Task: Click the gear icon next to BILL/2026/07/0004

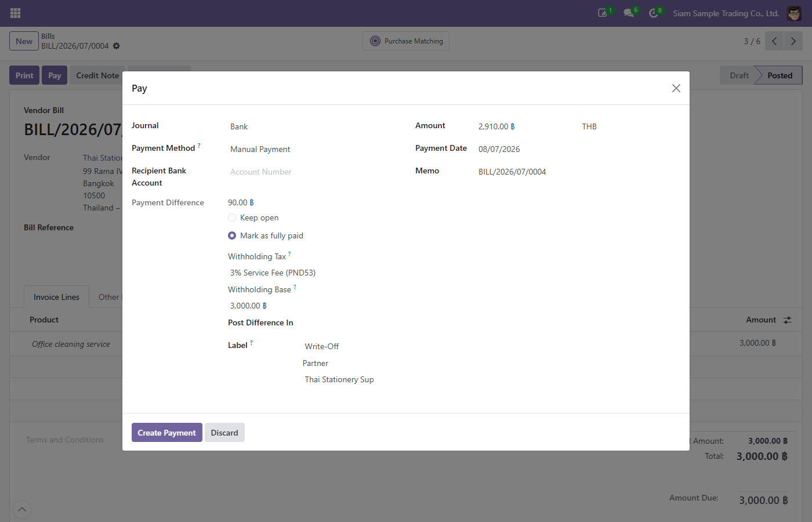Action: click(116, 46)
